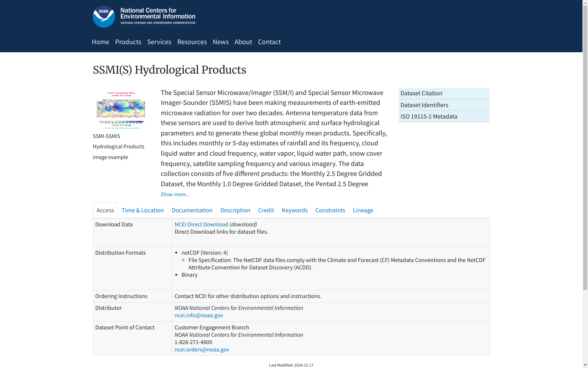Expand the Dataset Identifiers section
588x368 pixels.
pos(444,105)
